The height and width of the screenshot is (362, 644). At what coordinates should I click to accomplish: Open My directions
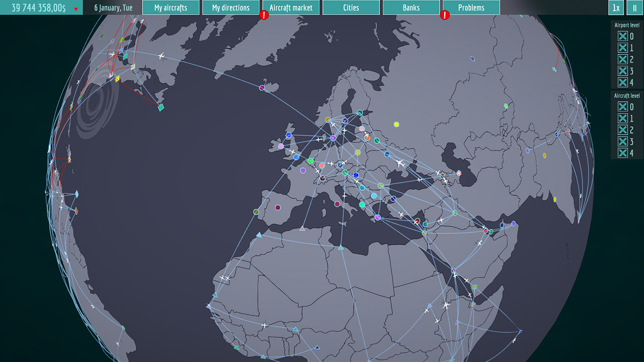pos(230,8)
